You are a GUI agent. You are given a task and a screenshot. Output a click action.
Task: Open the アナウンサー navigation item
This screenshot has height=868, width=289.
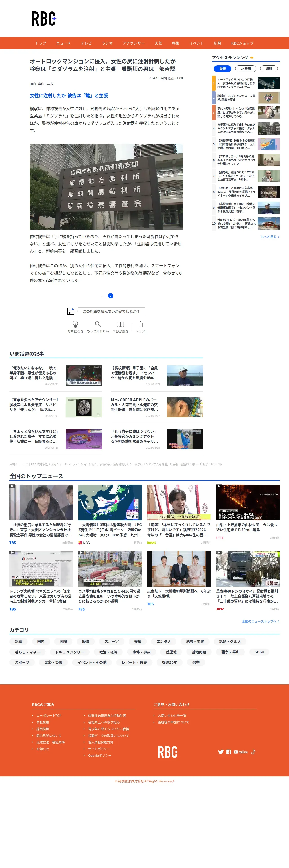point(133,43)
